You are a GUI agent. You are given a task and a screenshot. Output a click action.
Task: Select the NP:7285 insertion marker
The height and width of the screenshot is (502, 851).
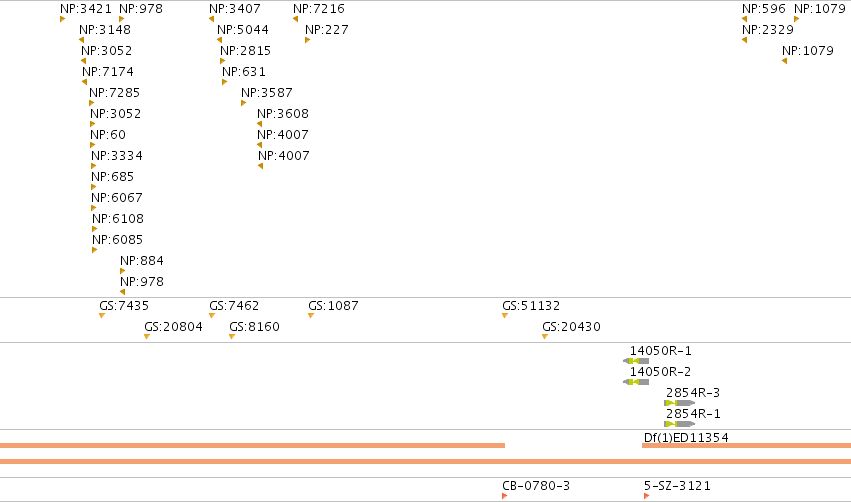point(92,103)
